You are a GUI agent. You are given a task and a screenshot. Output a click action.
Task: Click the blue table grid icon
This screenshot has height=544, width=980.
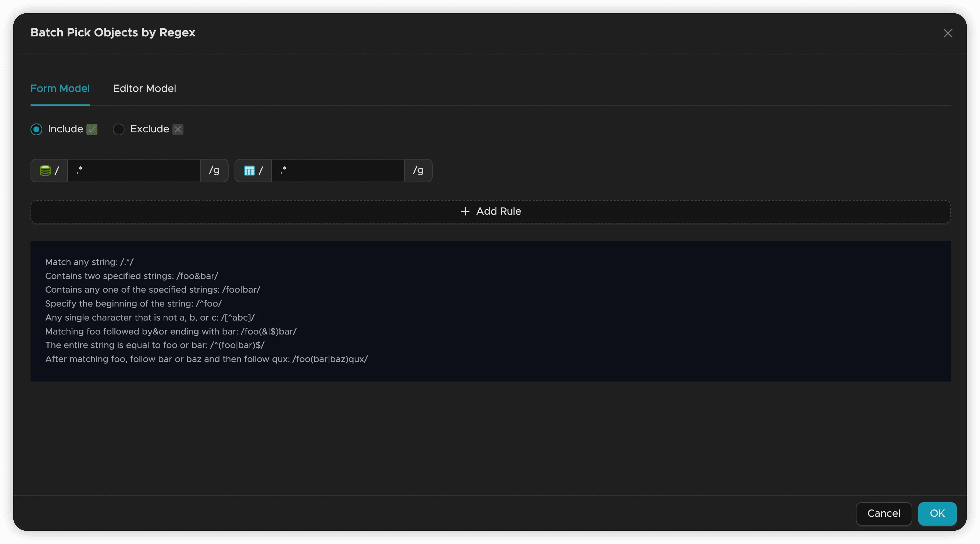coord(249,171)
